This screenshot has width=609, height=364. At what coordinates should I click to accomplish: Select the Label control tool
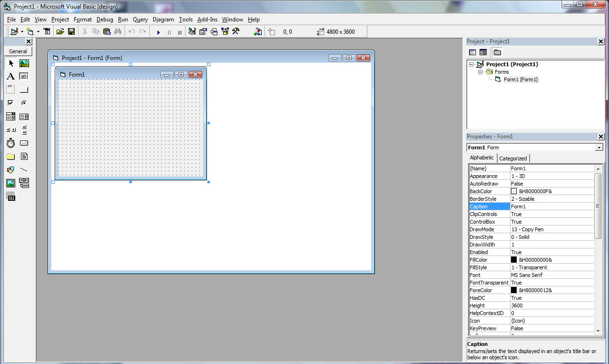click(x=11, y=77)
